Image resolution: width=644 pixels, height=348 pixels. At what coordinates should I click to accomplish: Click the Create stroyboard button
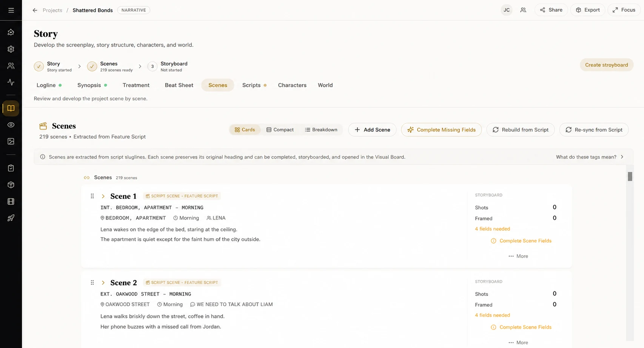(x=607, y=65)
